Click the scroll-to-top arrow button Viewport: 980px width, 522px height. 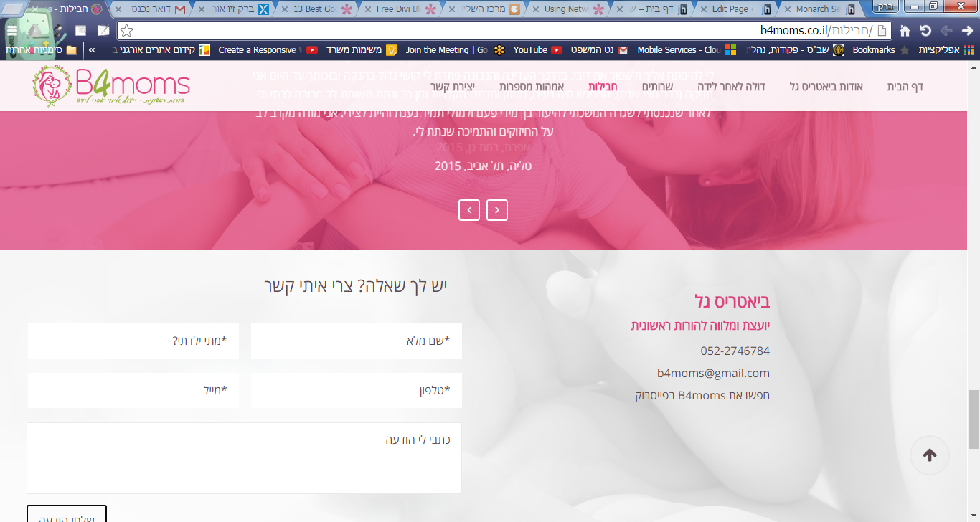click(x=930, y=455)
